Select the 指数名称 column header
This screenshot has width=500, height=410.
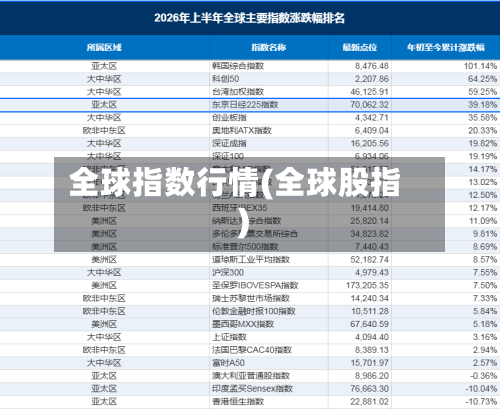(x=269, y=48)
